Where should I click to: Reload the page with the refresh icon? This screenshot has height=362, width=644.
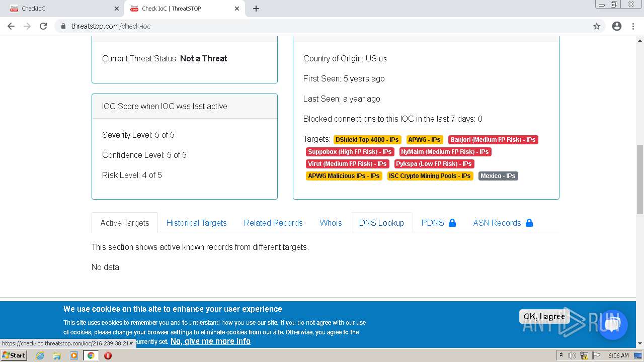click(43, 26)
